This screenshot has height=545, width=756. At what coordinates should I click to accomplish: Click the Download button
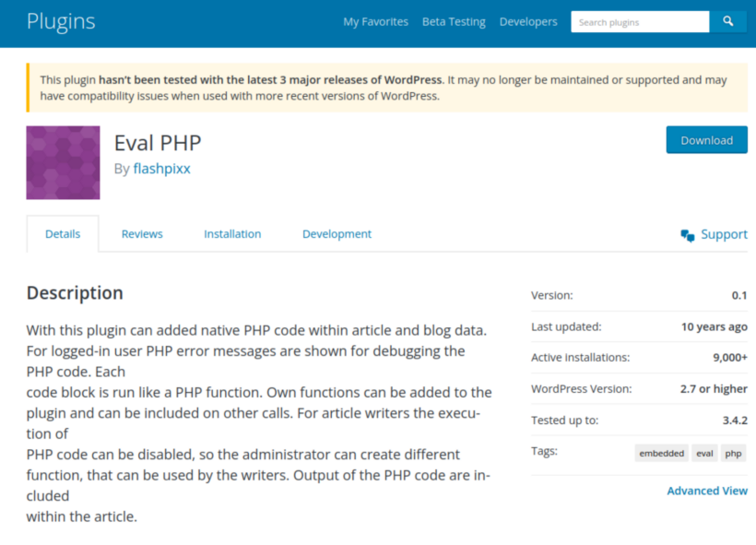706,139
